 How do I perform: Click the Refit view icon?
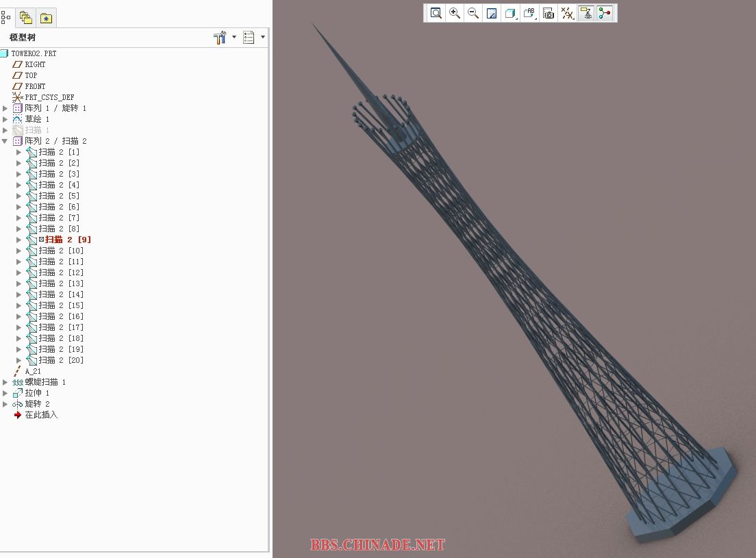[436, 13]
